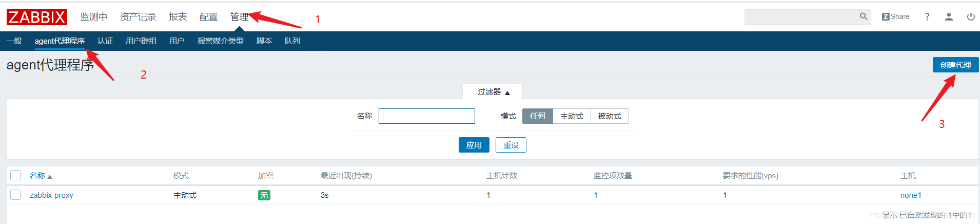
Task: Click the 主动式 mode cell in zabbix-proxy row
Action: [x=185, y=195]
